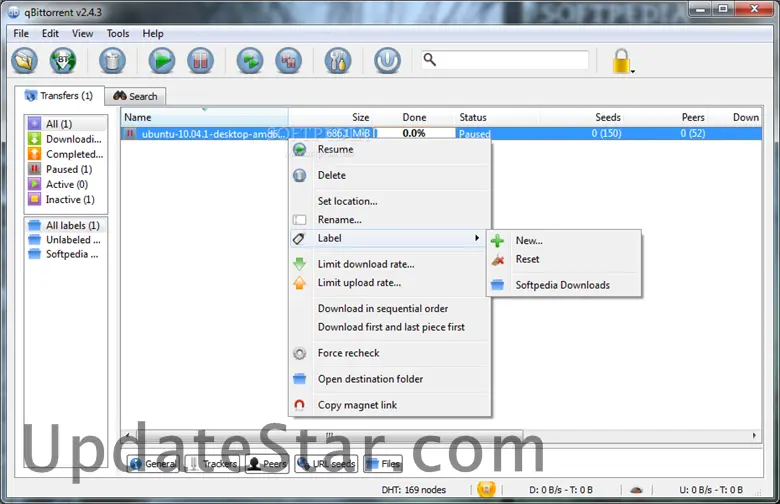Open the View menu
780x504 pixels.
(x=83, y=33)
